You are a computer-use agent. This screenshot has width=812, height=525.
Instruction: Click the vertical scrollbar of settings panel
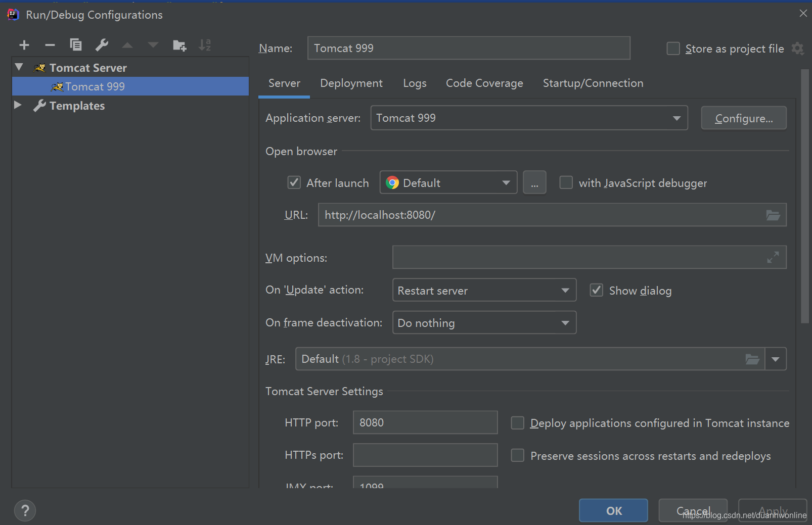click(805, 196)
